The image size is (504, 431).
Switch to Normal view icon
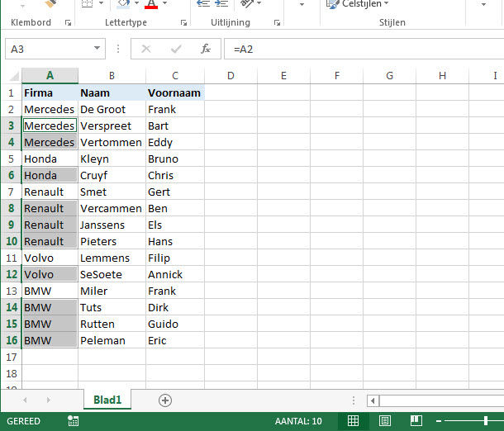point(354,421)
